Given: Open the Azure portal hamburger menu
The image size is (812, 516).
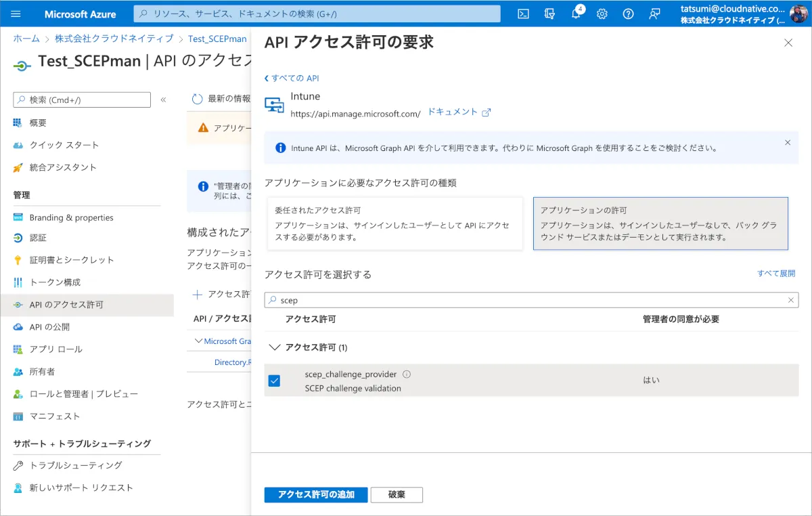Looking at the screenshot, I should pyautogui.click(x=16, y=14).
